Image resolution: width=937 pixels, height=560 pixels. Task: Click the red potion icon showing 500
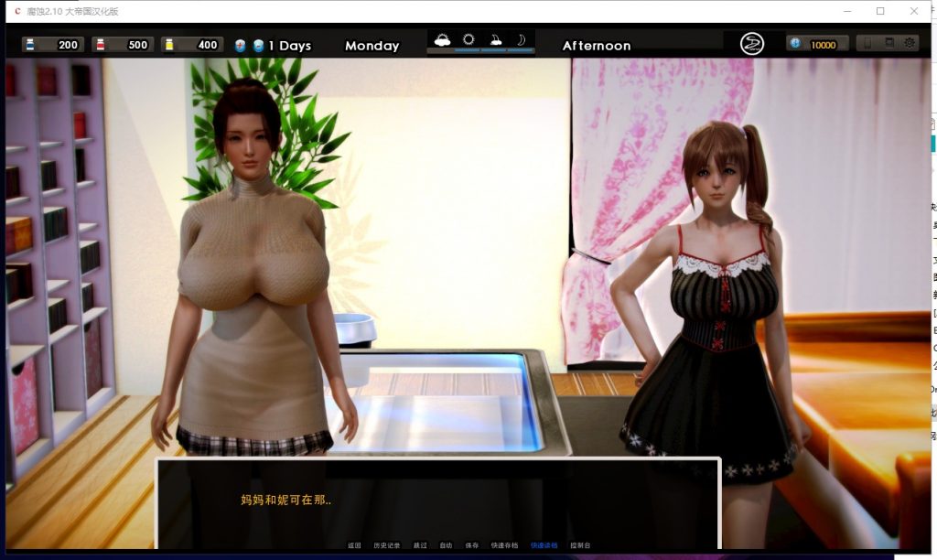pos(100,45)
